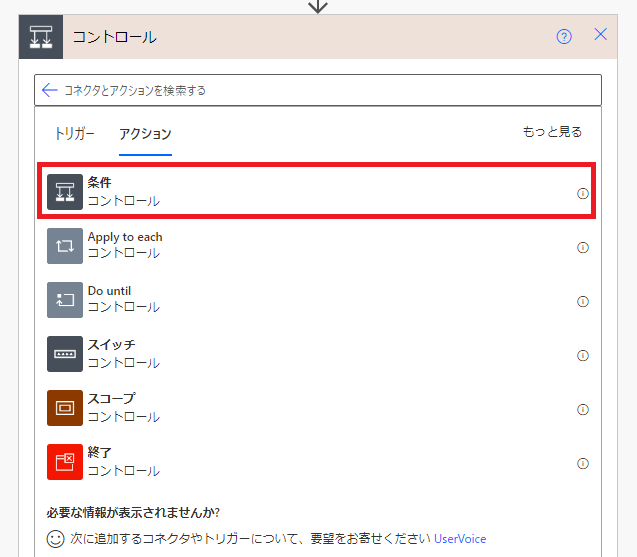The width and height of the screenshot is (637, 557).
Task: Click the コントロール panel title text
Action: [x=115, y=37]
